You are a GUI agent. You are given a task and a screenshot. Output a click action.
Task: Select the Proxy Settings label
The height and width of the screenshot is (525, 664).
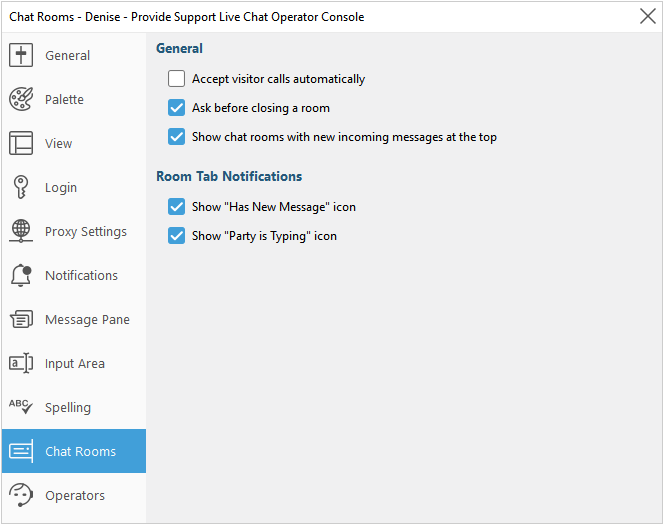tap(86, 232)
